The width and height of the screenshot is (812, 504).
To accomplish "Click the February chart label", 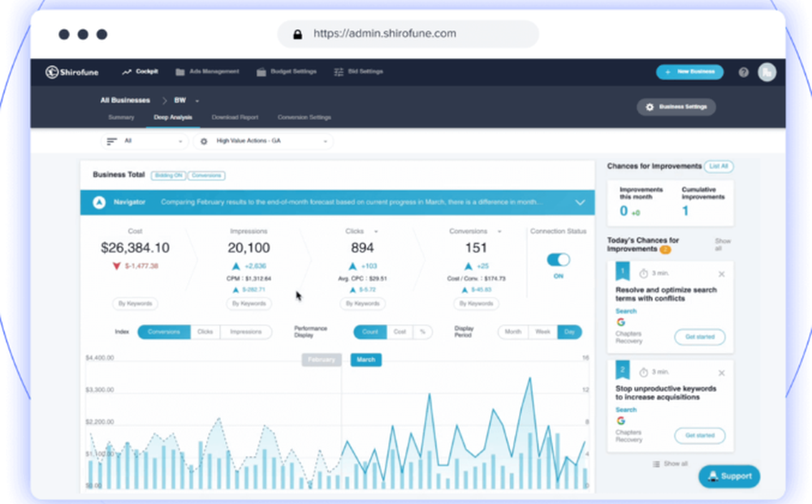I will coord(322,360).
